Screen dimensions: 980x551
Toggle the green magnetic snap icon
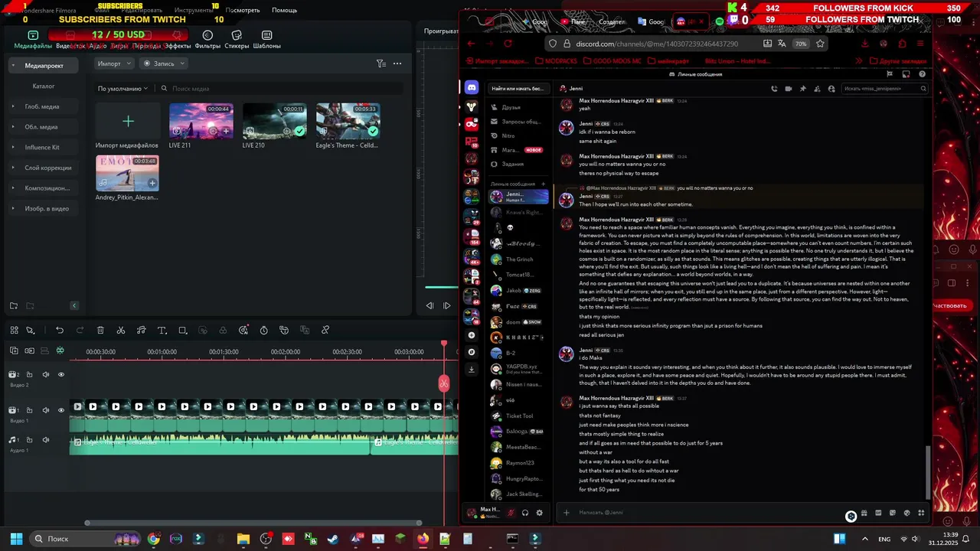60,351
